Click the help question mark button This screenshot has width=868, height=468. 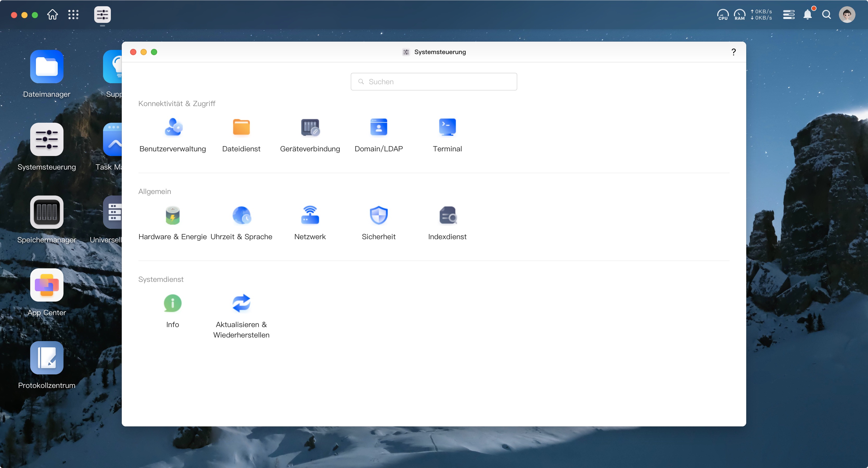[733, 52]
